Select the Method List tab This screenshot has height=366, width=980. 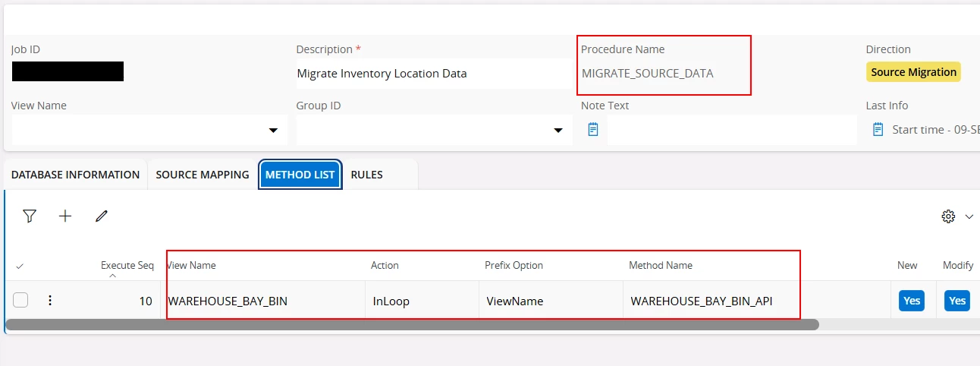300,175
